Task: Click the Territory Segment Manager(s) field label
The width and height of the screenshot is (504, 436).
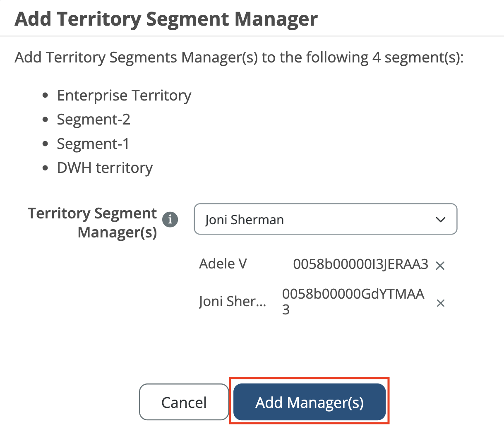Action: point(92,223)
